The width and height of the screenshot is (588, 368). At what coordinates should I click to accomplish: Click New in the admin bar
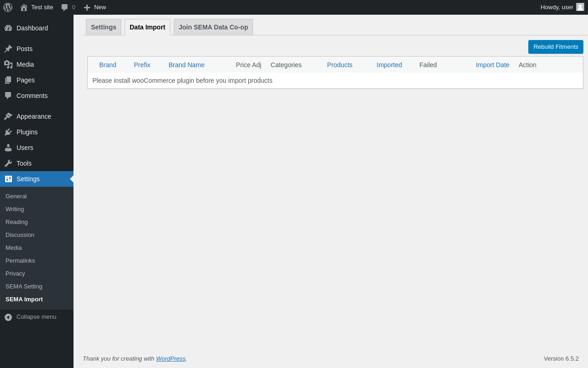click(x=100, y=7)
